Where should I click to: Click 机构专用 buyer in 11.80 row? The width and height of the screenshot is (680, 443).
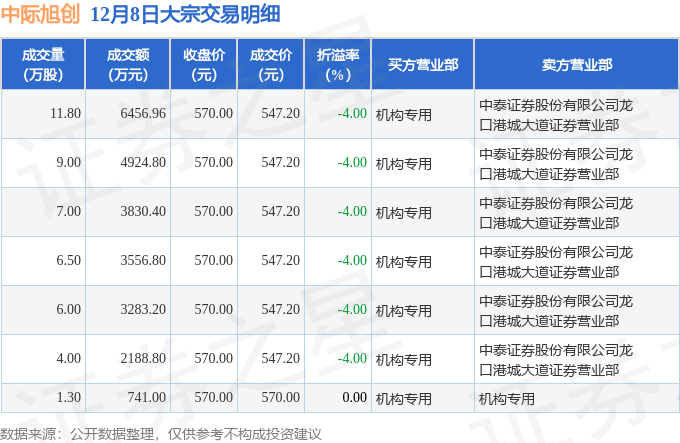pos(404,115)
